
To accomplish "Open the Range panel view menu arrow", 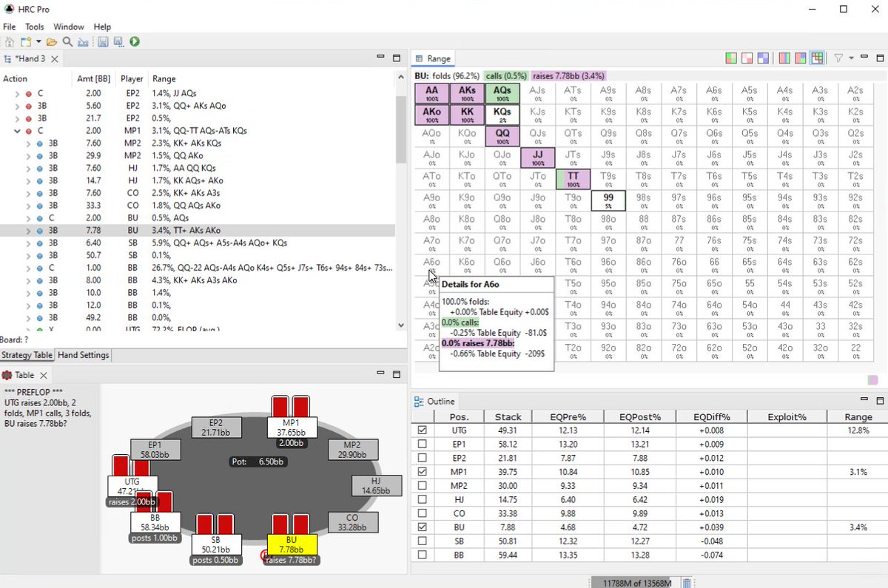I will coord(852,58).
